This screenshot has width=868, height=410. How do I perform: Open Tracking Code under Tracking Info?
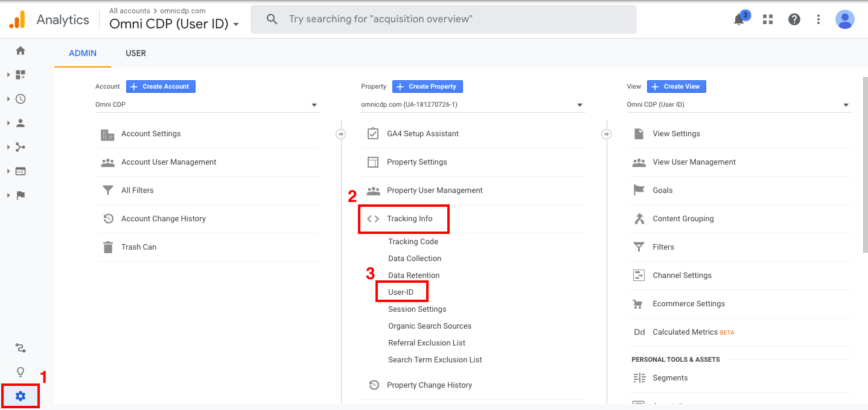pos(413,242)
